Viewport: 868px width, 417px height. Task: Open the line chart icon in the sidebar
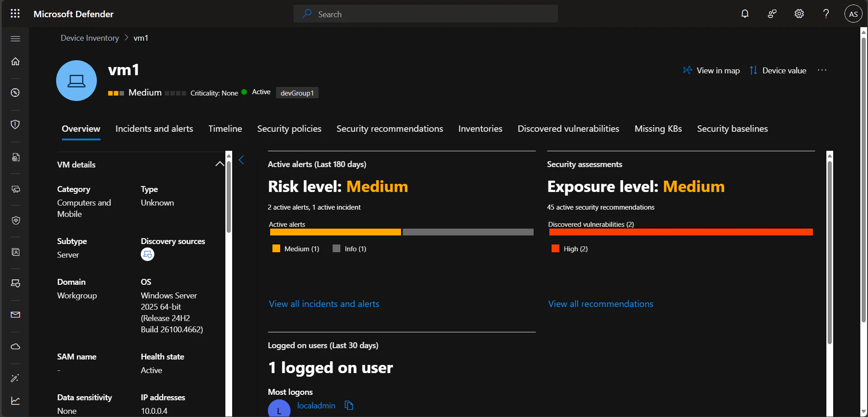pyautogui.click(x=15, y=401)
